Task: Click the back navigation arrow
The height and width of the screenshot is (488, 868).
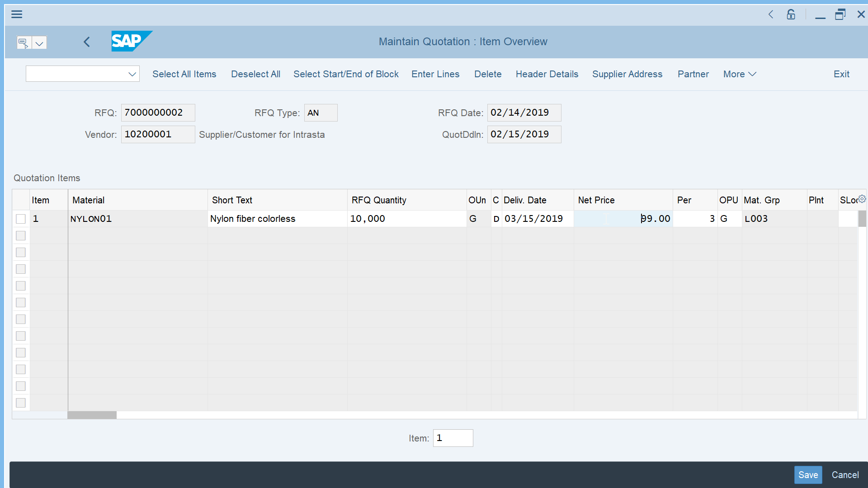Action: pos(87,42)
